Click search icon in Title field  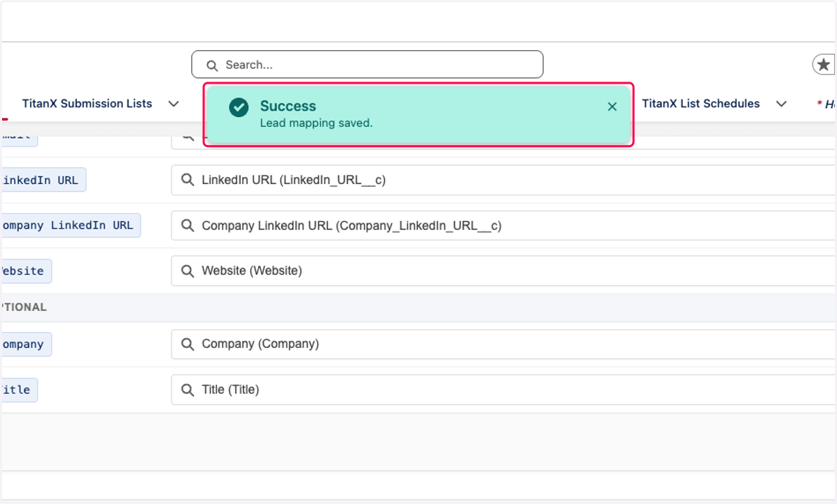click(187, 390)
